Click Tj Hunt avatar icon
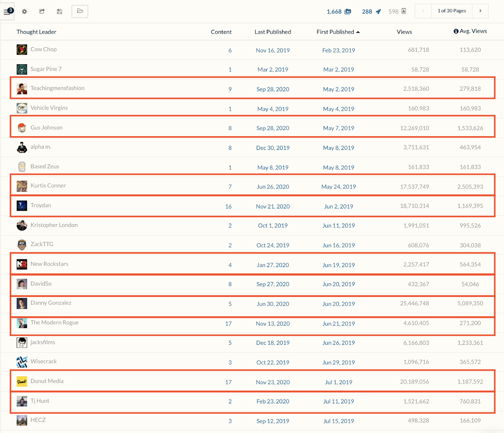Screen dimensions: 504x433 [x=22, y=401]
